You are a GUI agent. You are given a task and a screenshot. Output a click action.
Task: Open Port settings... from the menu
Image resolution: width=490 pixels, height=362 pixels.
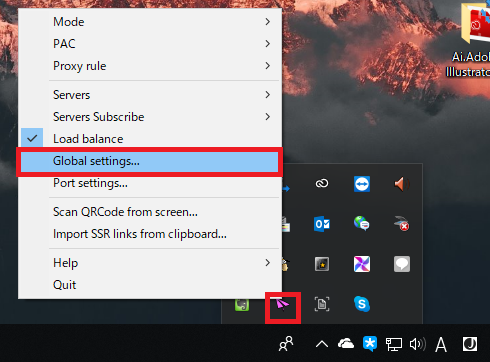coord(150,183)
